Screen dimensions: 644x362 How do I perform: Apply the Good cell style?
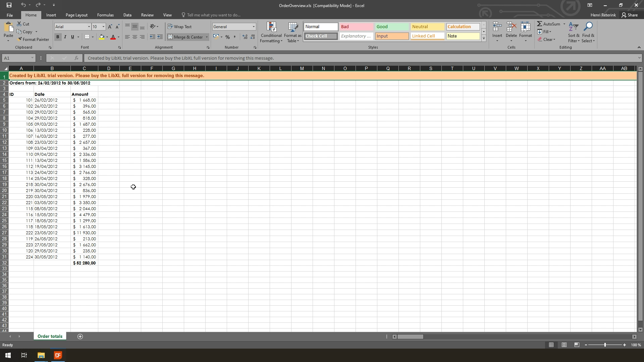tap(391, 27)
